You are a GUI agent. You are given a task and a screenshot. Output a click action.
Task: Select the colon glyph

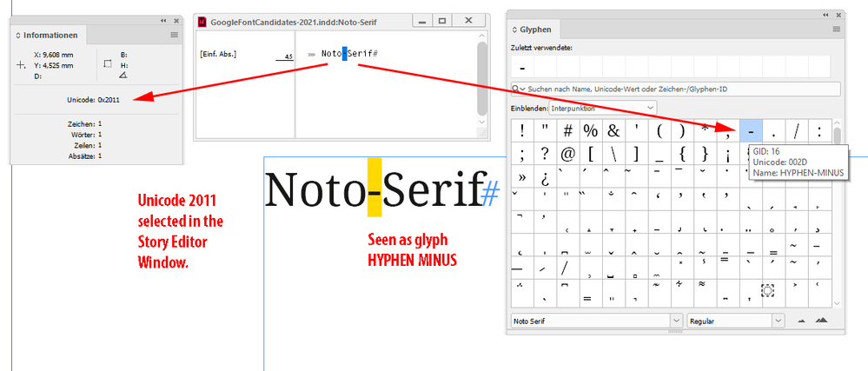[x=819, y=130]
